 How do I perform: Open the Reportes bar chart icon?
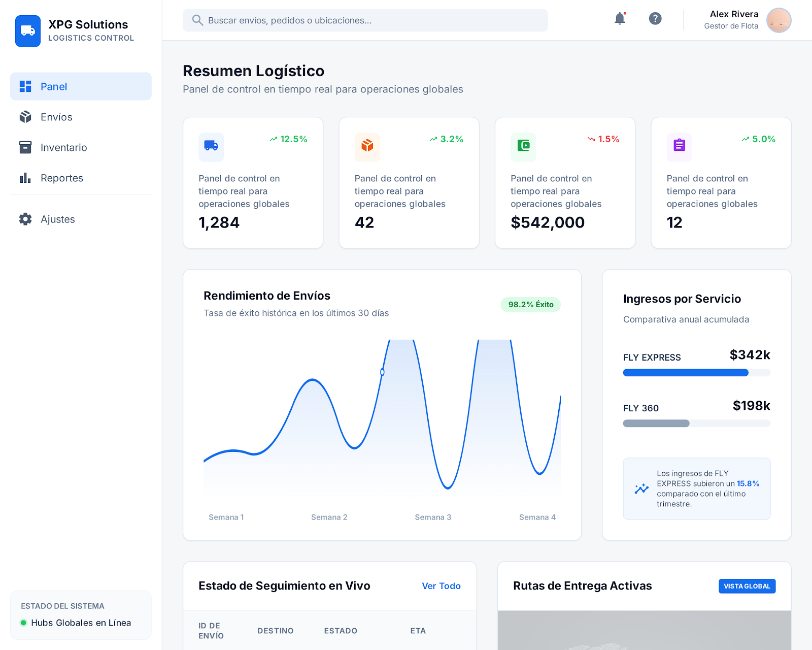point(25,178)
